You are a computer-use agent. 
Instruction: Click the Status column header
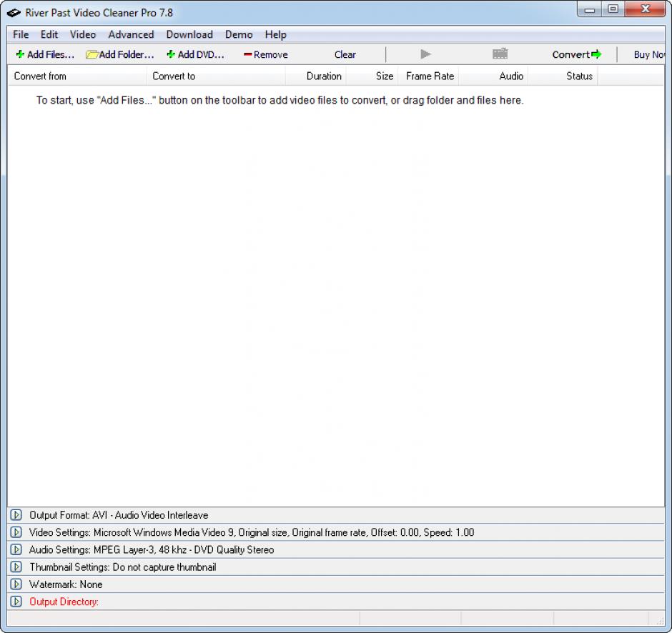[563, 76]
